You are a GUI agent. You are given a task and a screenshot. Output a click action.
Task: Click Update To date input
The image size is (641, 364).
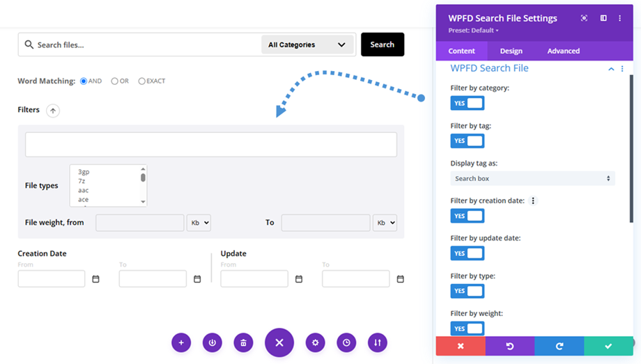tap(355, 278)
